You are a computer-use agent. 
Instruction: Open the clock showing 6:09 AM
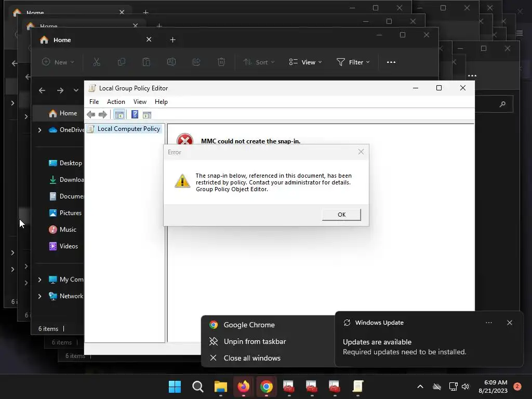point(493,387)
